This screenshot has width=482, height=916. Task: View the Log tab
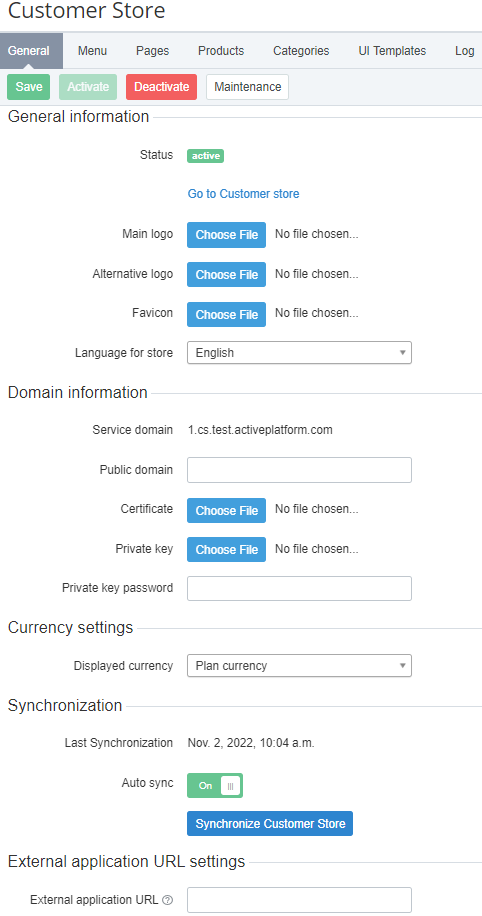click(x=464, y=51)
